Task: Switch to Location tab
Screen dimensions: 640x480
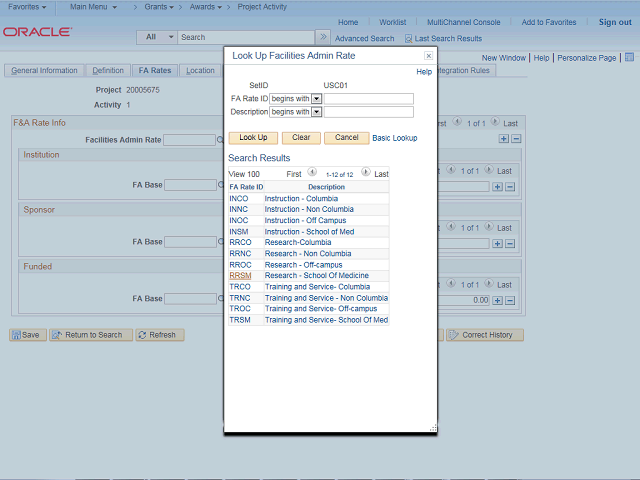Action: pyautogui.click(x=200, y=71)
